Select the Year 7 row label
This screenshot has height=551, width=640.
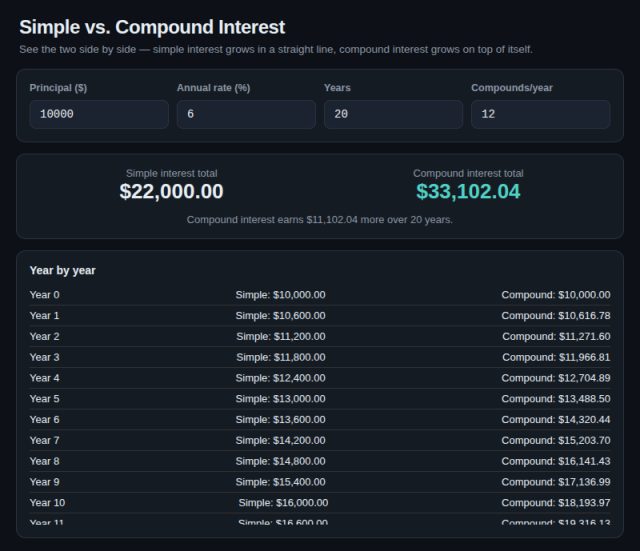point(44,440)
